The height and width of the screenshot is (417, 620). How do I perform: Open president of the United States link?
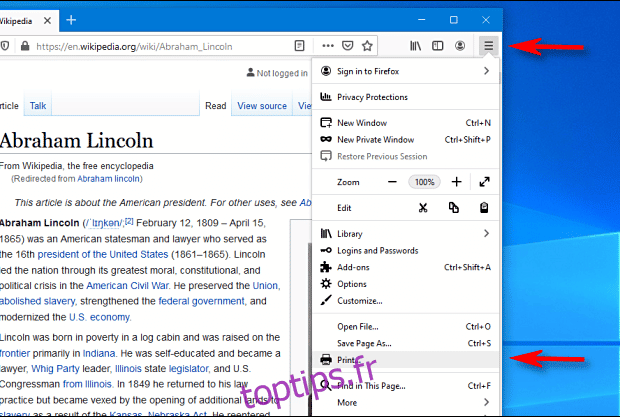tap(103, 254)
